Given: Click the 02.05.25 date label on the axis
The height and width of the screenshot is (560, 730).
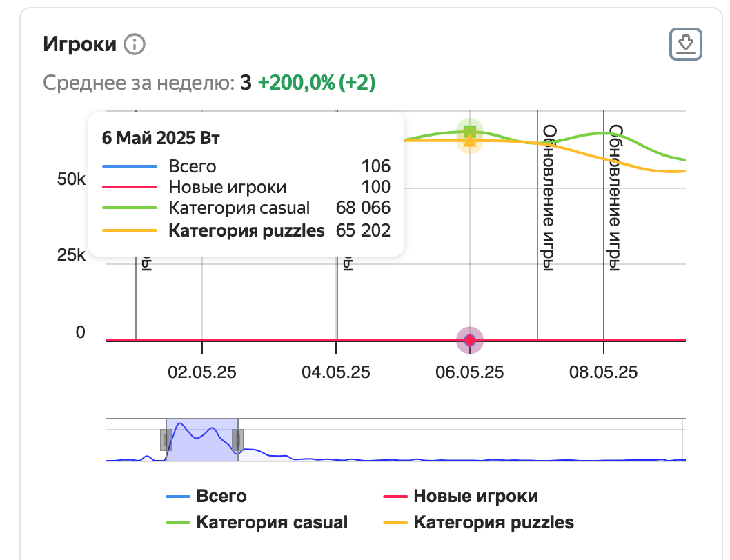Looking at the screenshot, I should pyautogui.click(x=202, y=372).
